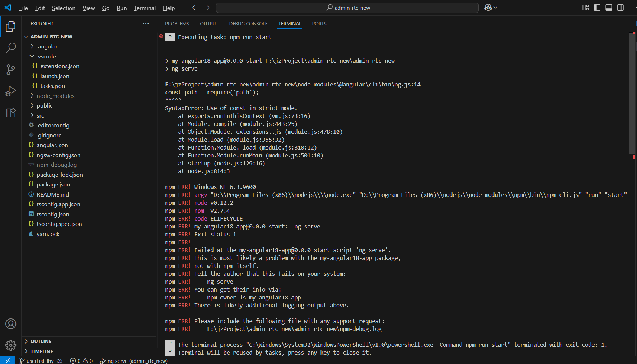Click the userList-lhy branch indicator

click(37, 361)
